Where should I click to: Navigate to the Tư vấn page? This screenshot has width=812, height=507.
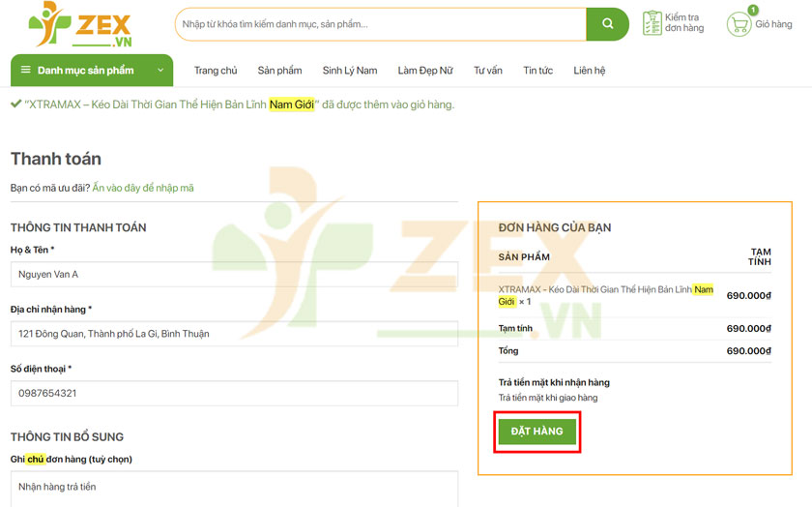487,71
